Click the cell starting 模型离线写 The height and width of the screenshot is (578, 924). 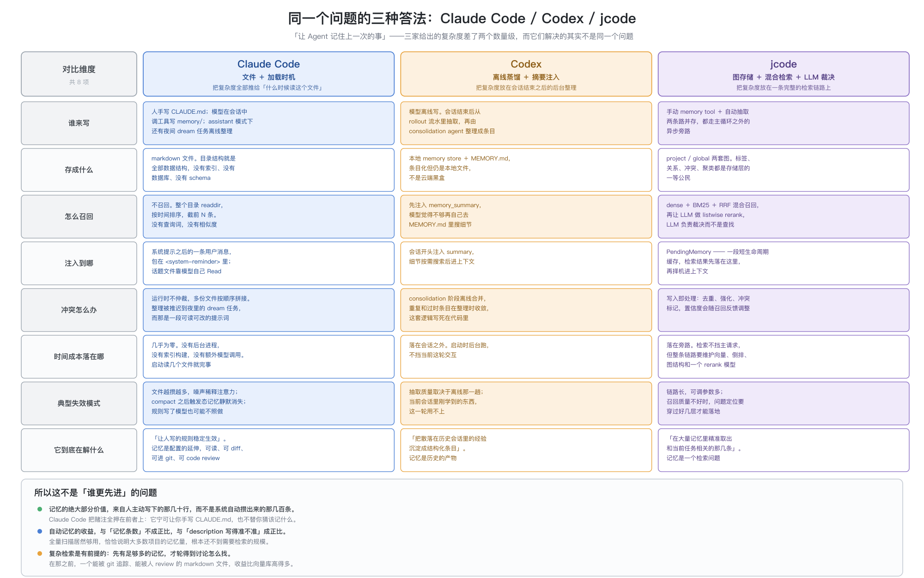526,123
